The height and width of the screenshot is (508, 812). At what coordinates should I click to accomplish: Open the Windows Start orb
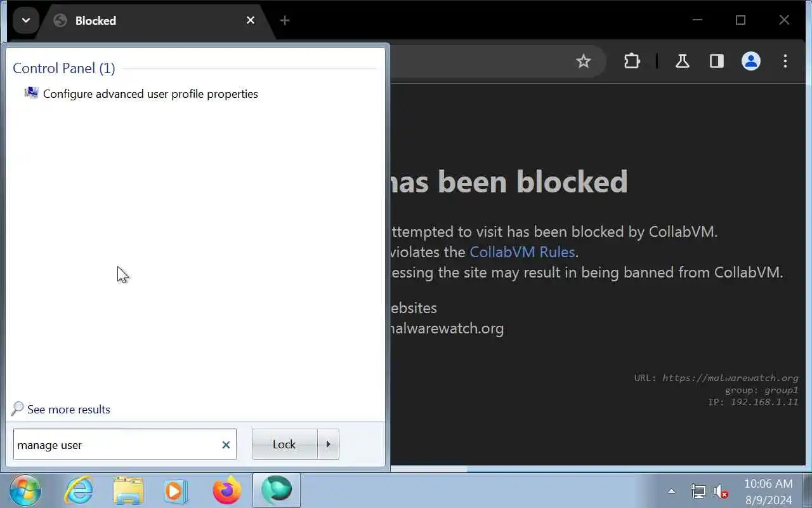click(25, 490)
